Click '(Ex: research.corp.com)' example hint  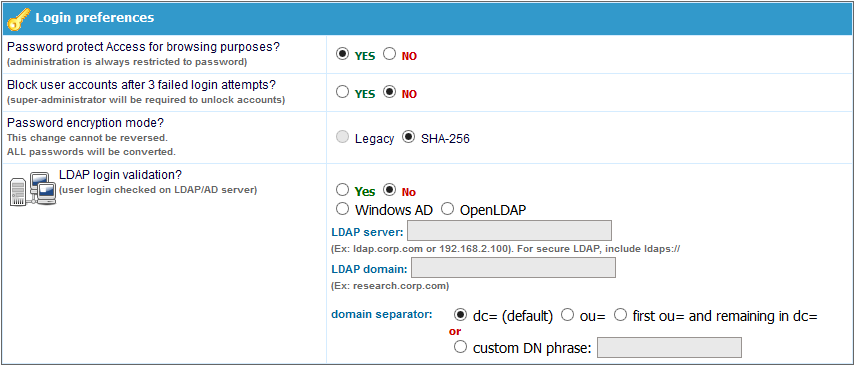[390, 285]
